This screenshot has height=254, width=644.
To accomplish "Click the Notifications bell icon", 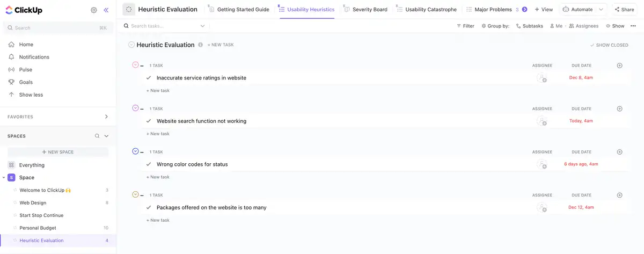I will click(x=12, y=57).
